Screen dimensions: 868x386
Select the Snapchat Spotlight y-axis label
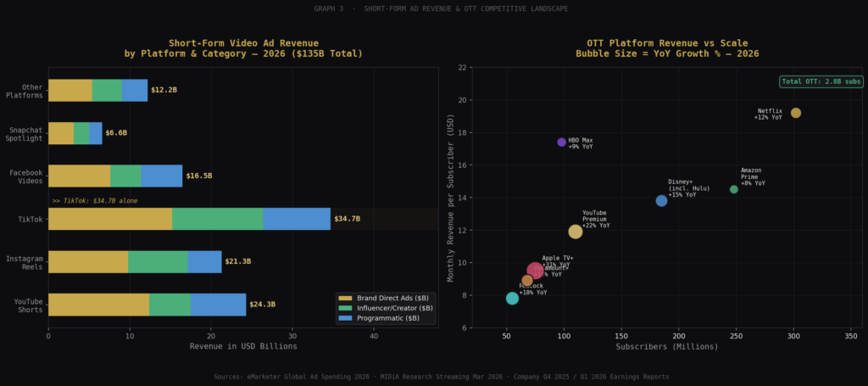24,133
